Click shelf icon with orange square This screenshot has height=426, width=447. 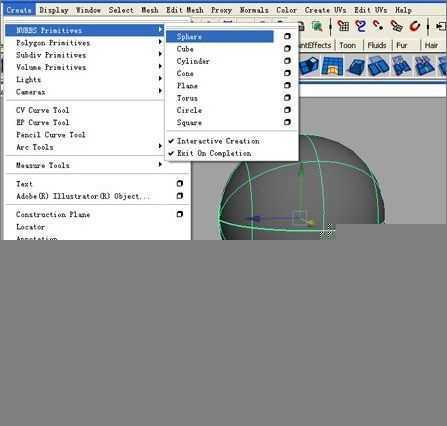(332, 66)
